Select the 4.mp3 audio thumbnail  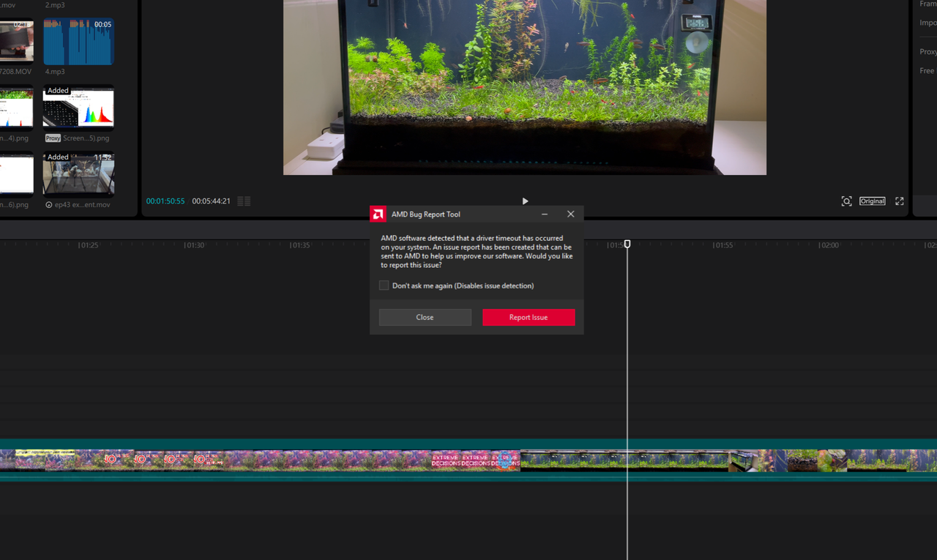click(x=78, y=42)
